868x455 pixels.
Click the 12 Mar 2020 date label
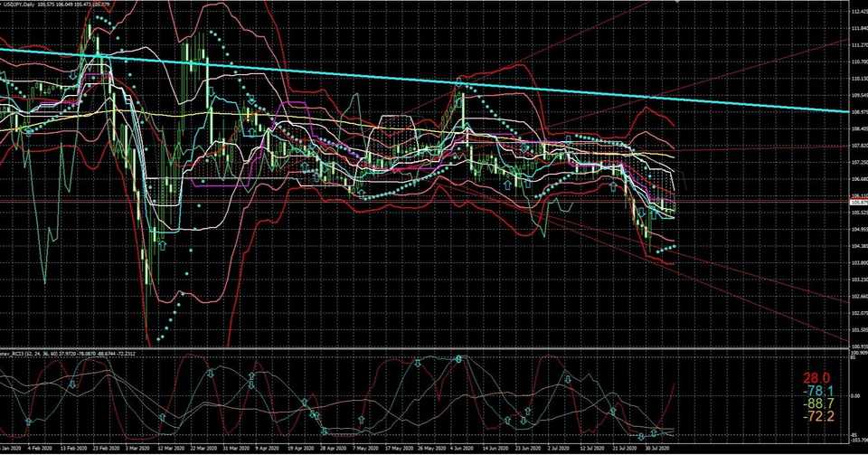click(171, 447)
